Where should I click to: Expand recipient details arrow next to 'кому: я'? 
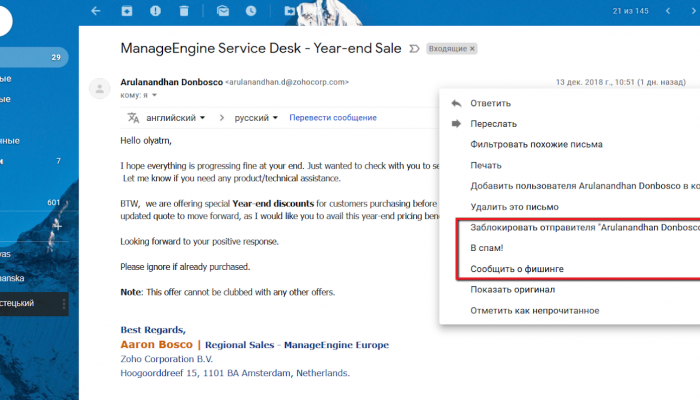(155, 96)
